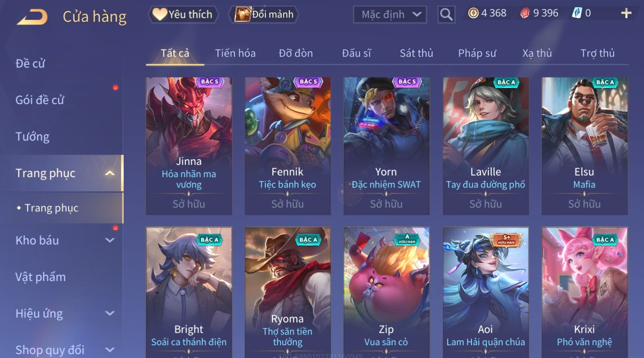Click the red ruby currency icon
Image resolution: width=644 pixels, height=358 pixels.
(525, 13)
